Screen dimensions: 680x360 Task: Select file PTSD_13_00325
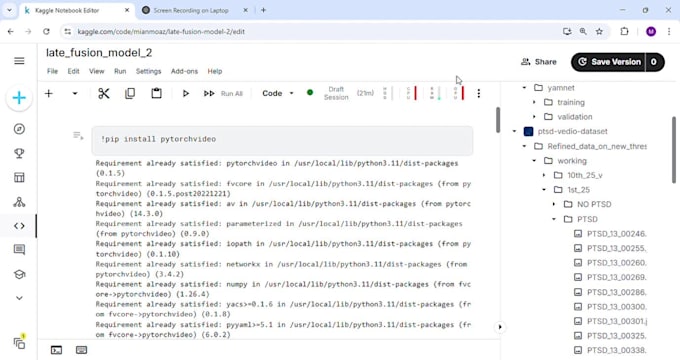coord(611,336)
